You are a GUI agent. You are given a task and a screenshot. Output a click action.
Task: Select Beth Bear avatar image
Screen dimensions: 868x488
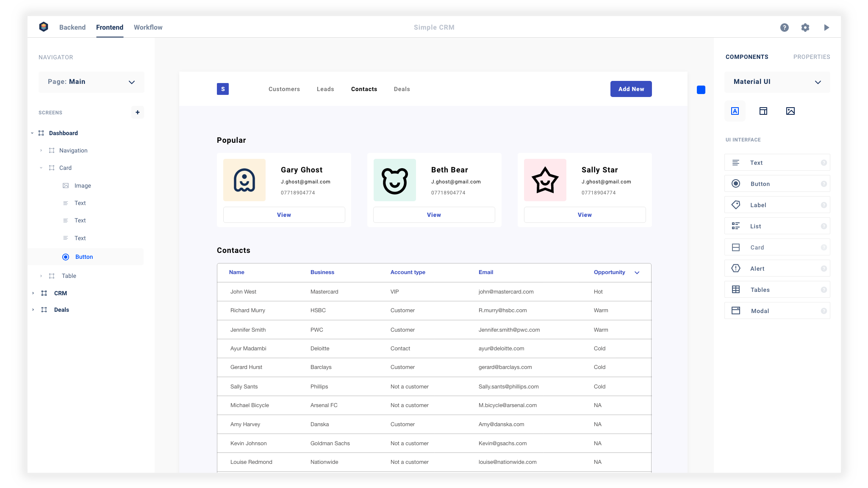point(395,180)
